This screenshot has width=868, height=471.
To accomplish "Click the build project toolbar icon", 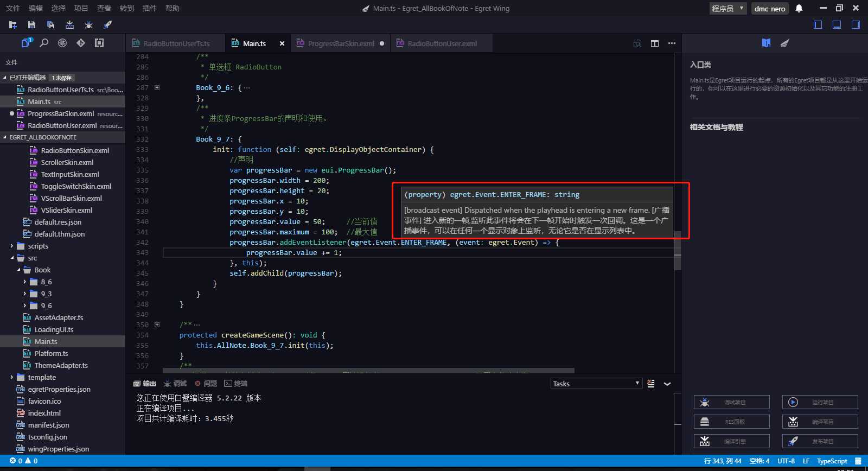I will point(69,25).
